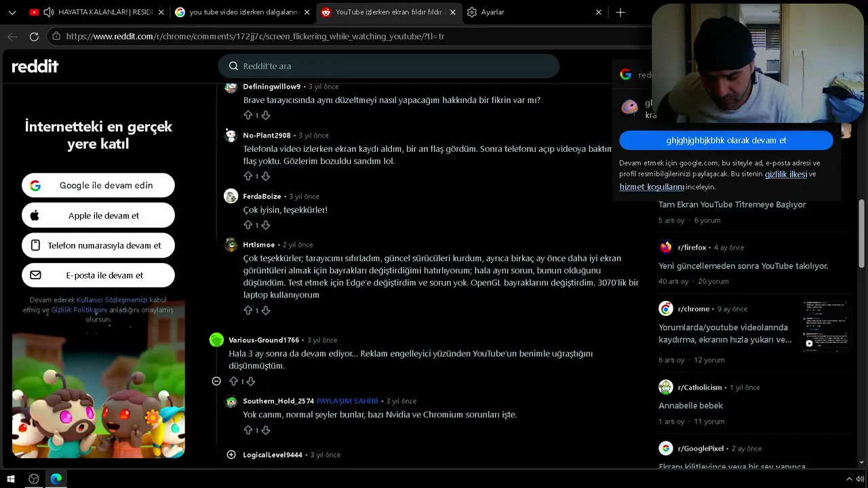This screenshot has width=868, height=488.
Task: Open Various-Ground1766's avatar
Action: click(216, 340)
